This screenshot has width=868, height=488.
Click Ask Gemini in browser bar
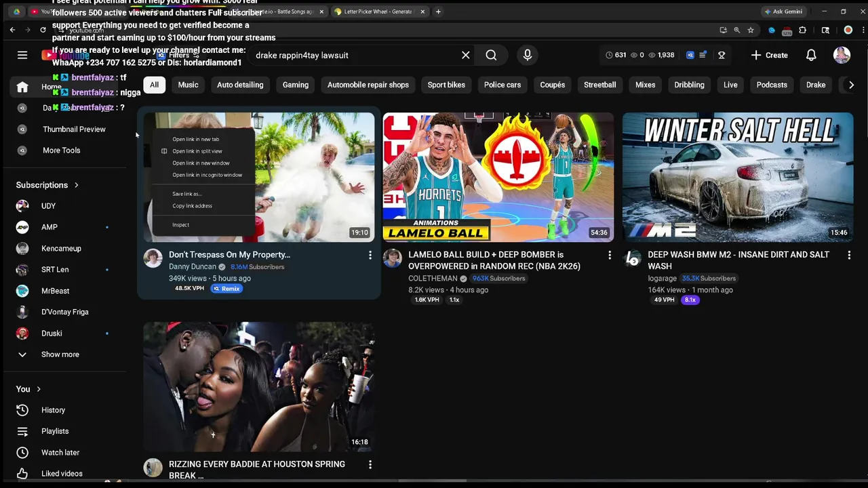783,12
